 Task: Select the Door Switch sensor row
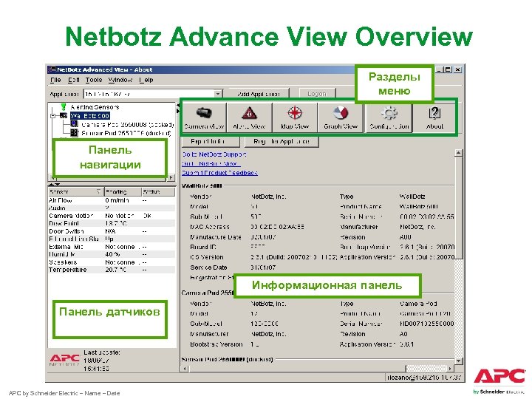[112, 231]
